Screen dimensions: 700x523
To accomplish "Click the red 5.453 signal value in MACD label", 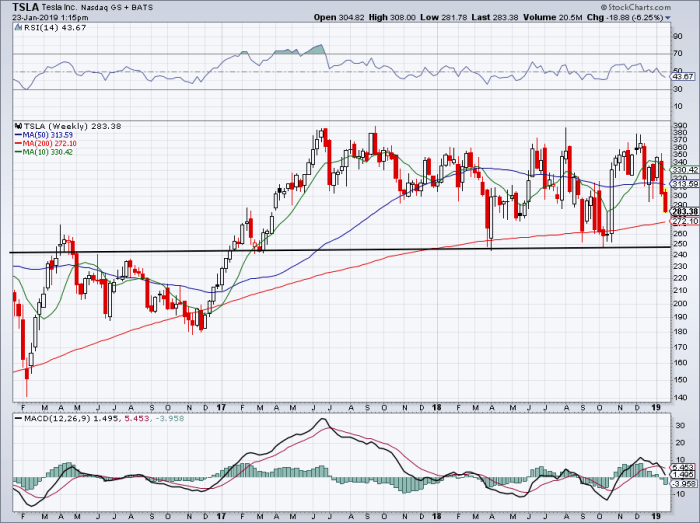I will pos(136,419).
